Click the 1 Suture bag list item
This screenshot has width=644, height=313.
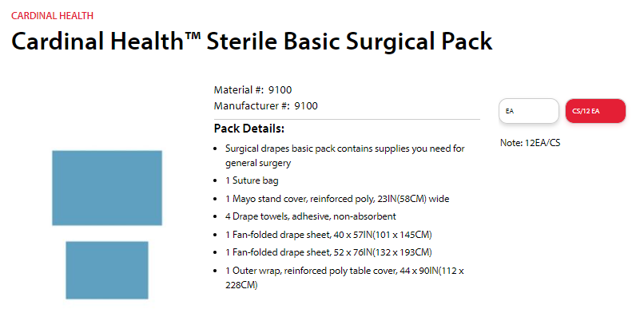252,180
